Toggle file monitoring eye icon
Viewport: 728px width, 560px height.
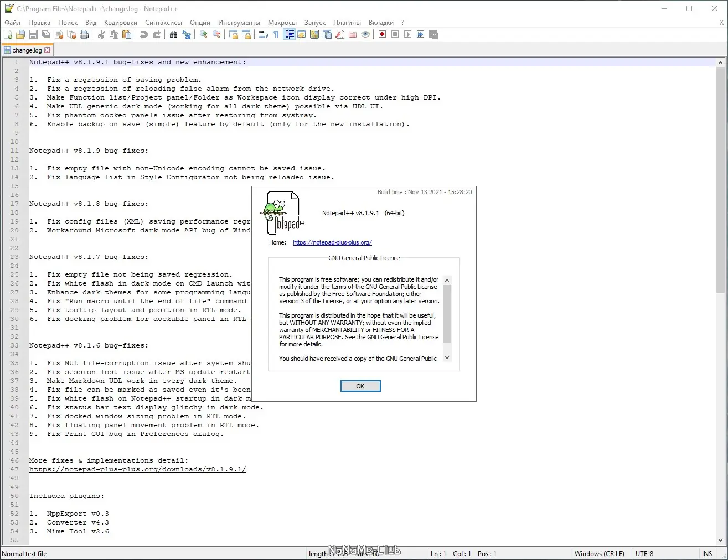(365, 34)
